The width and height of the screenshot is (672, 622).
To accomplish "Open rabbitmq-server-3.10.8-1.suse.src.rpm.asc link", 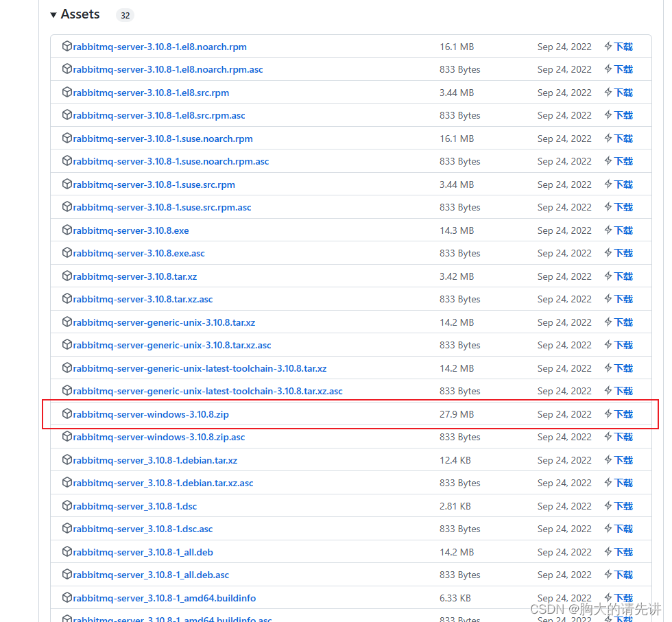I will coord(162,207).
